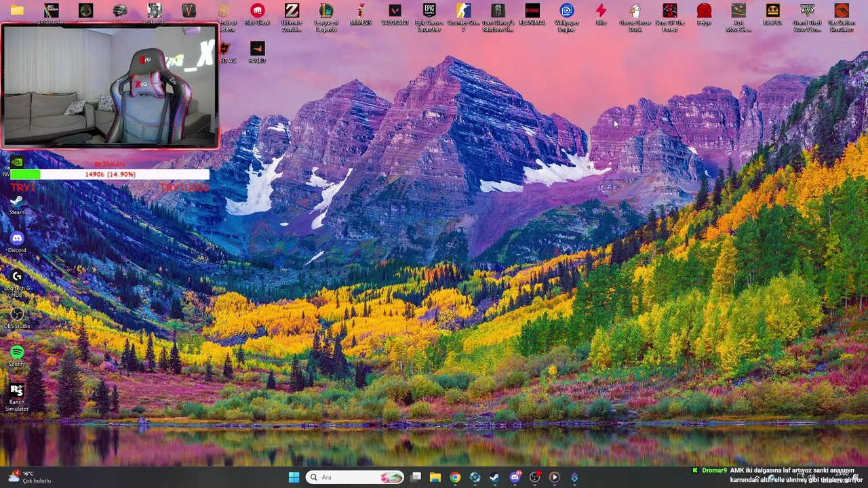Open File Explorer from the taskbar
868x488 pixels.
435,477
